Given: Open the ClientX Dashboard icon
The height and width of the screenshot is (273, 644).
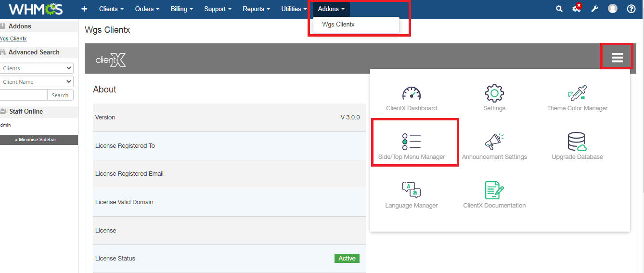Looking at the screenshot, I should pos(411,93).
